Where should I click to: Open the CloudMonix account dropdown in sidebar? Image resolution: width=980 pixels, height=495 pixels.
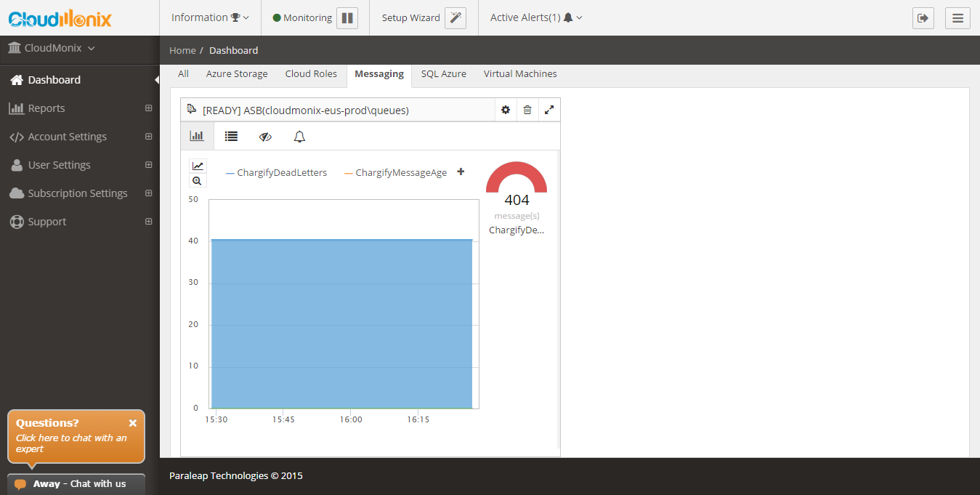click(51, 48)
